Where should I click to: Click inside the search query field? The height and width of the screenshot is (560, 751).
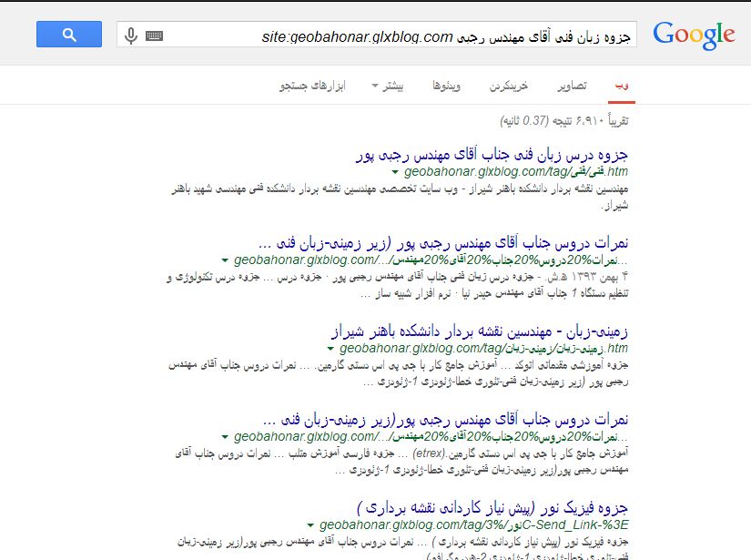pyautogui.click(x=377, y=35)
